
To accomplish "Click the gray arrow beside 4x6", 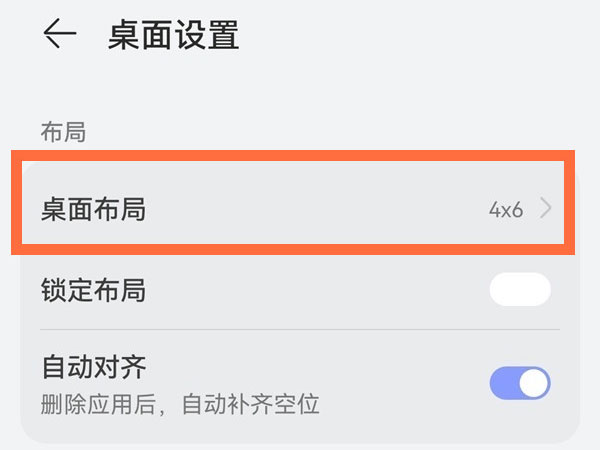I will (545, 209).
